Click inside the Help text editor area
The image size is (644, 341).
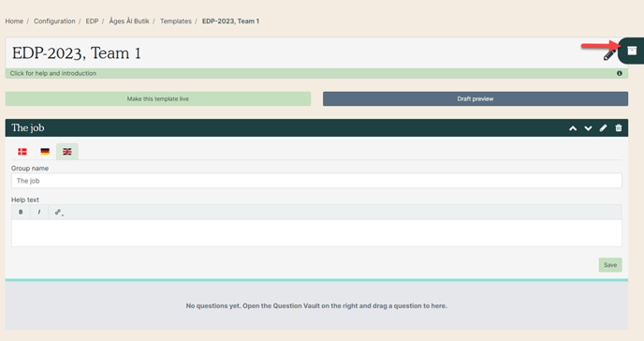click(316, 233)
